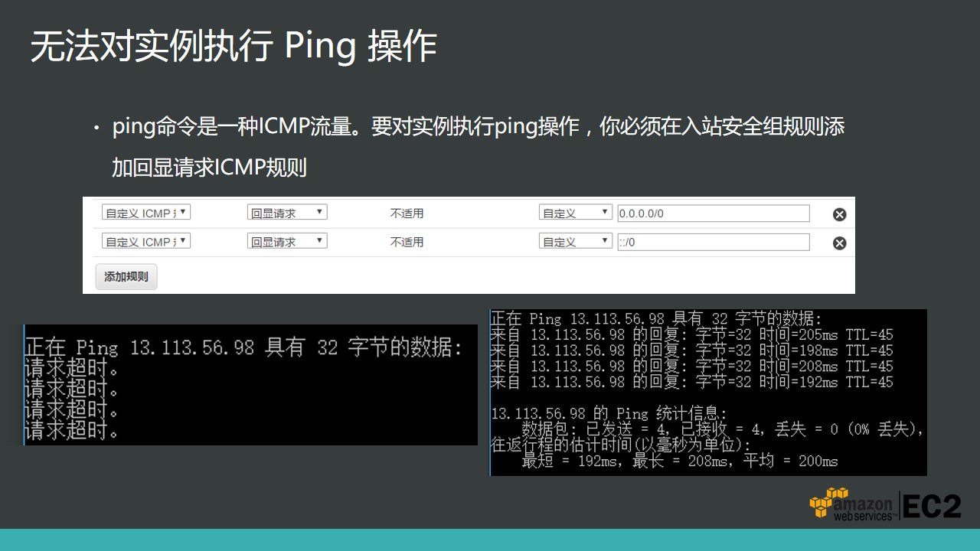Remove the 0.0.0.0/0 rule with X icon
This screenshot has width=980, height=551.
pos(839,214)
